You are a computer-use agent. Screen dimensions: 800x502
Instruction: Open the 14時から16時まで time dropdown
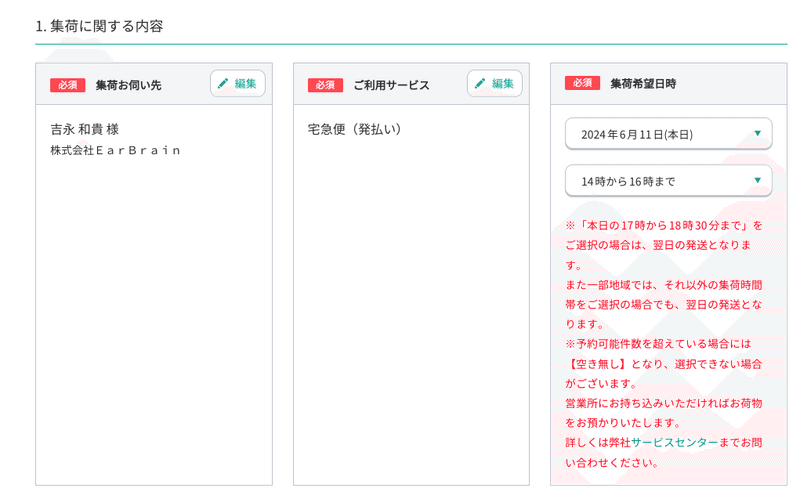click(x=668, y=181)
